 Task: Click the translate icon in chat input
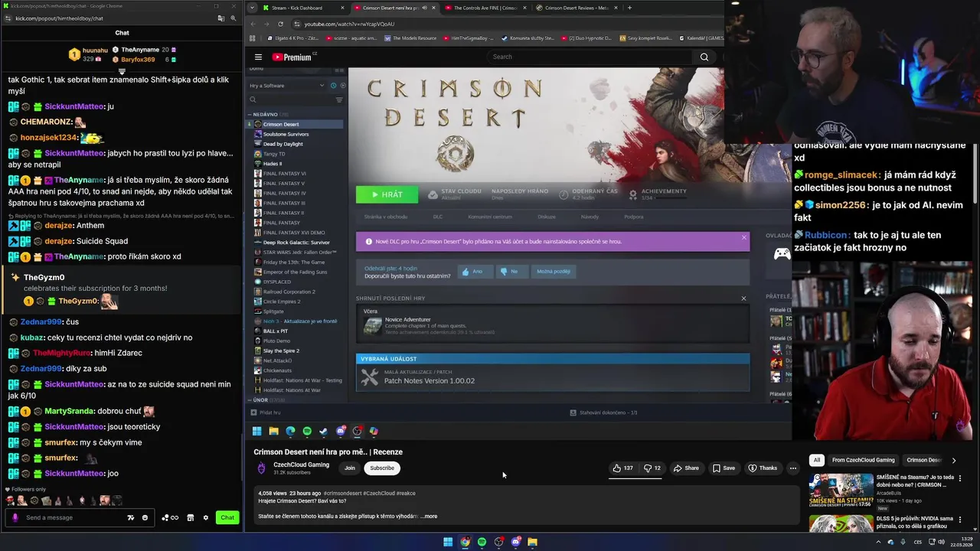pos(130,518)
